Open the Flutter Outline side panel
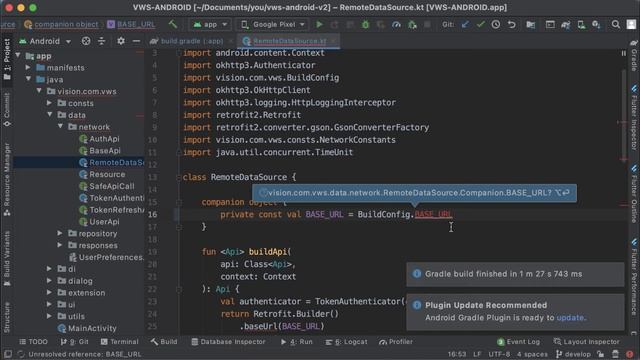Viewport: 640px width, 360px height. click(634, 194)
